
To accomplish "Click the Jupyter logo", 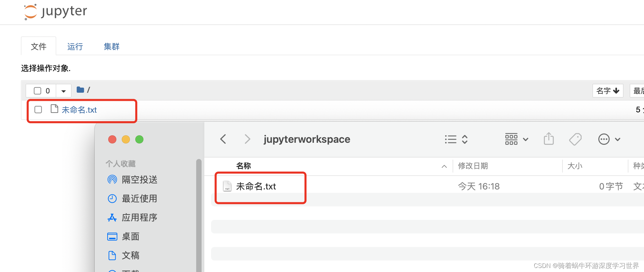I will pos(55,12).
